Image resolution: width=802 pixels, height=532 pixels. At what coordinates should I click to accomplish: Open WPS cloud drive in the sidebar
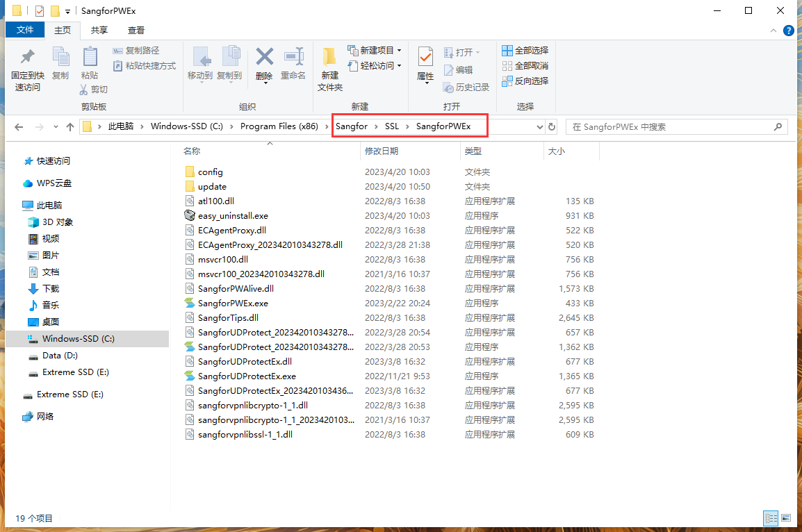[x=54, y=183]
